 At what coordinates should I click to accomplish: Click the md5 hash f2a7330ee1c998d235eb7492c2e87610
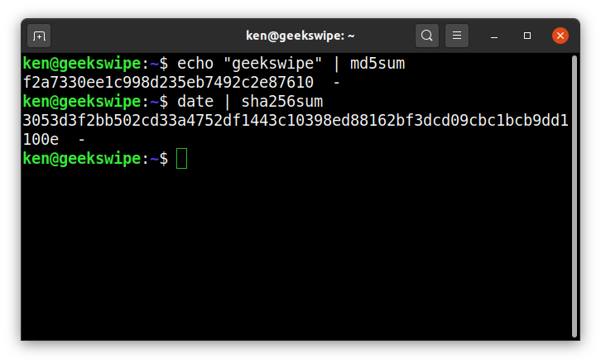click(168, 83)
